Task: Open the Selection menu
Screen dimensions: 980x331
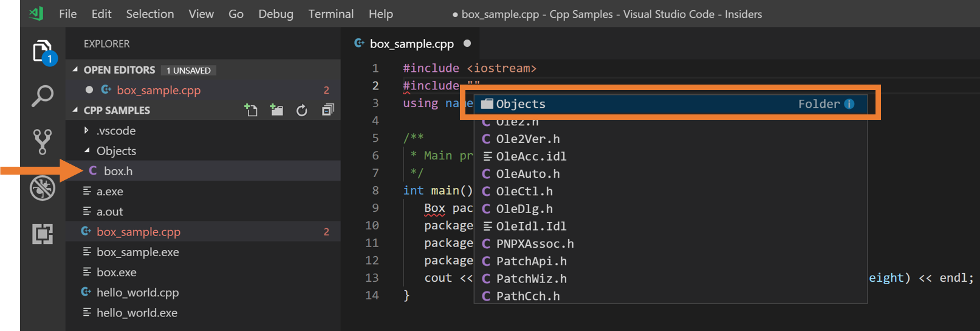Action: coord(149,14)
